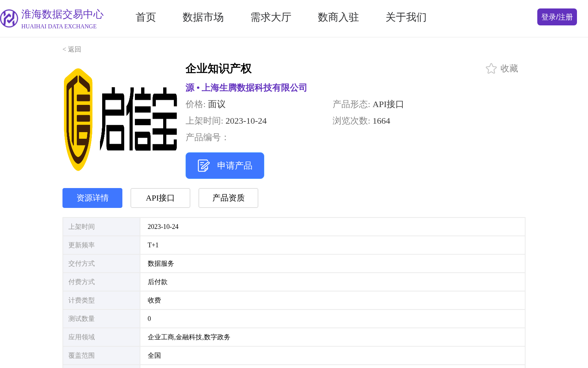Click the star icon to favorite product
This screenshot has height=368, width=588.
[491, 68]
